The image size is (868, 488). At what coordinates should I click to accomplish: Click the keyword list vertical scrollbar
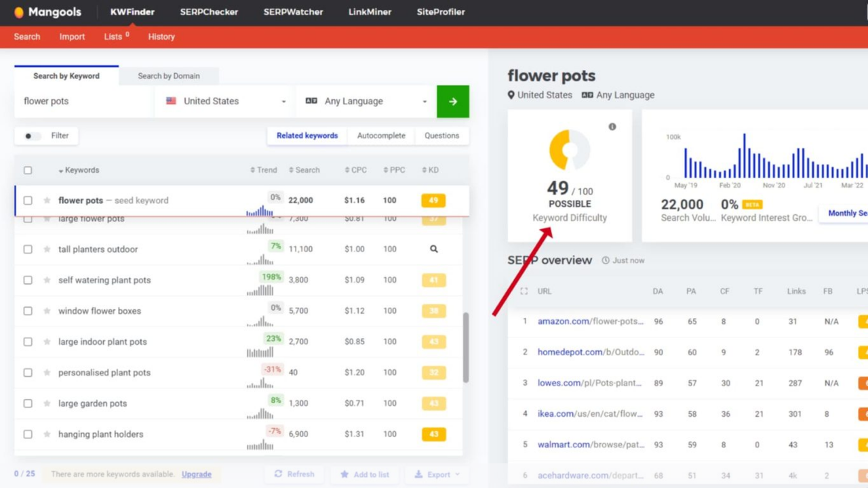466,348
